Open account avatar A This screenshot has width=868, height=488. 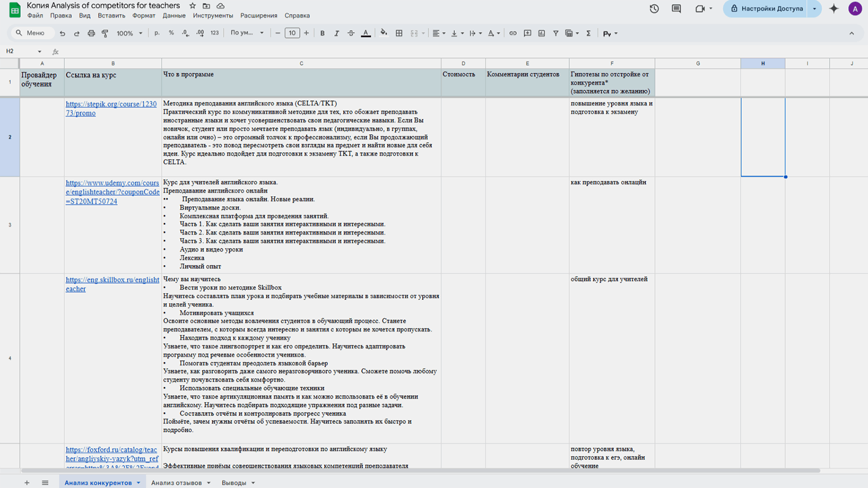coord(855,8)
